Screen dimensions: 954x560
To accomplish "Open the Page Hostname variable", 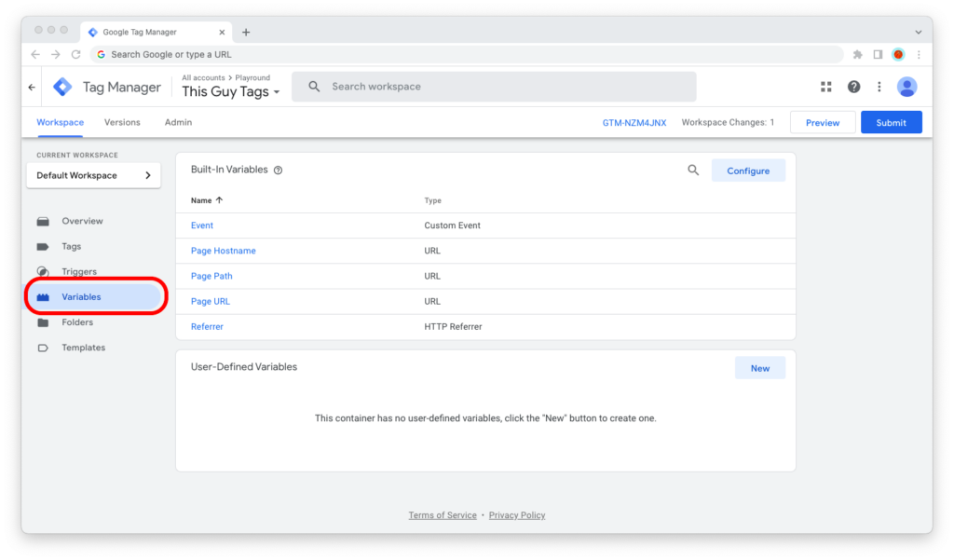I will tap(224, 251).
